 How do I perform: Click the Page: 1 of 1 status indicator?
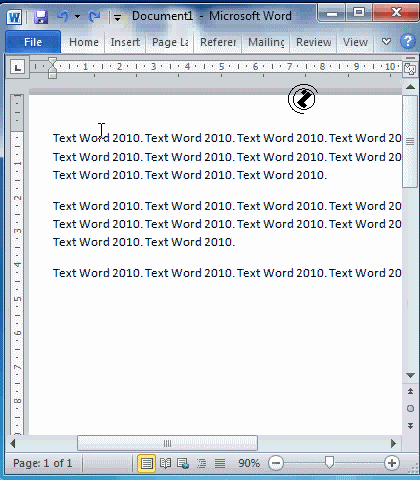(43, 463)
